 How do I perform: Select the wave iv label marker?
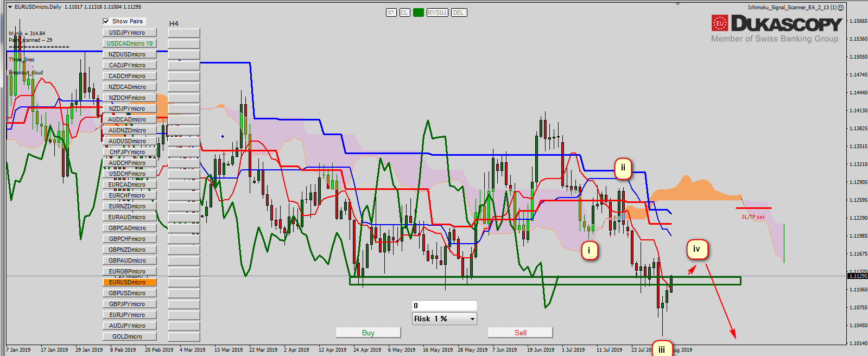[x=696, y=249]
